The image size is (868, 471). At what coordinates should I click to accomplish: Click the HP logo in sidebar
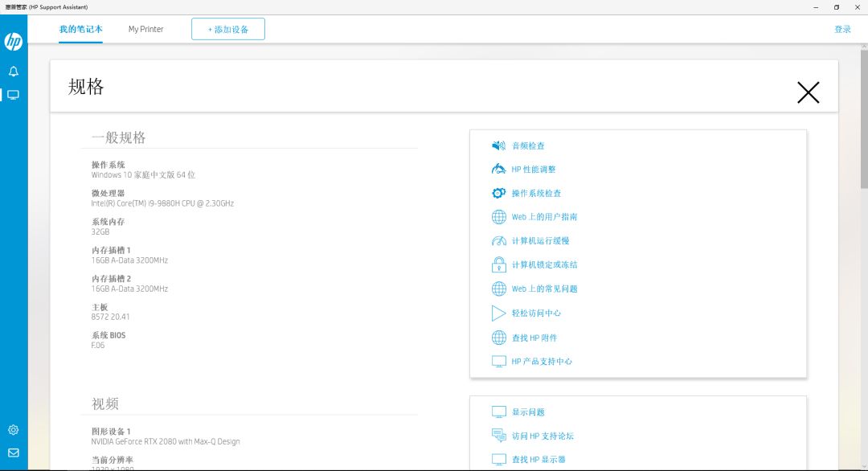point(14,42)
